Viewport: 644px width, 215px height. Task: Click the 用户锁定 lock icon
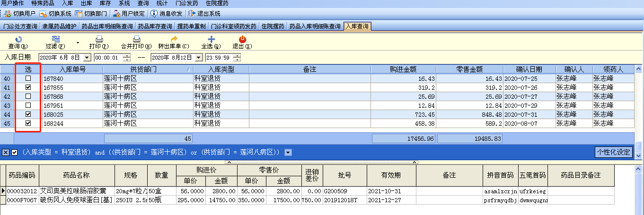116,14
